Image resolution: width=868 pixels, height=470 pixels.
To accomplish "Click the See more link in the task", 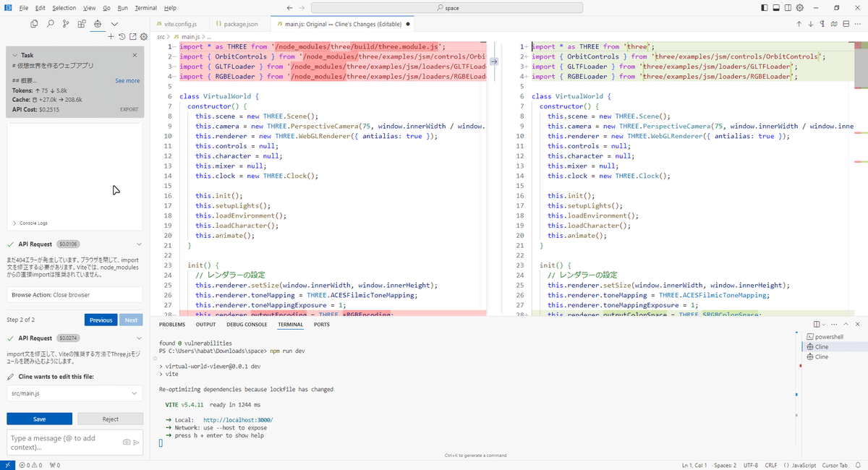I will click(127, 80).
